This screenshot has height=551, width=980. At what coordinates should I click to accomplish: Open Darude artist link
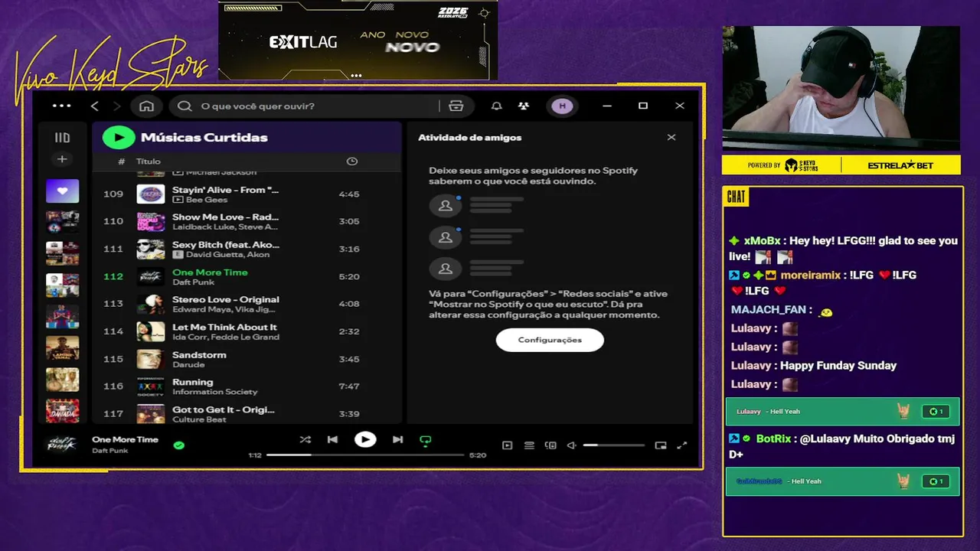(188, 365)
